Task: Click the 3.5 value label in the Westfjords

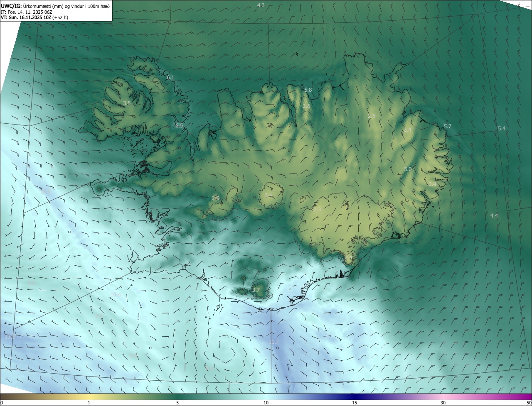Action: [x=127, y=103]
